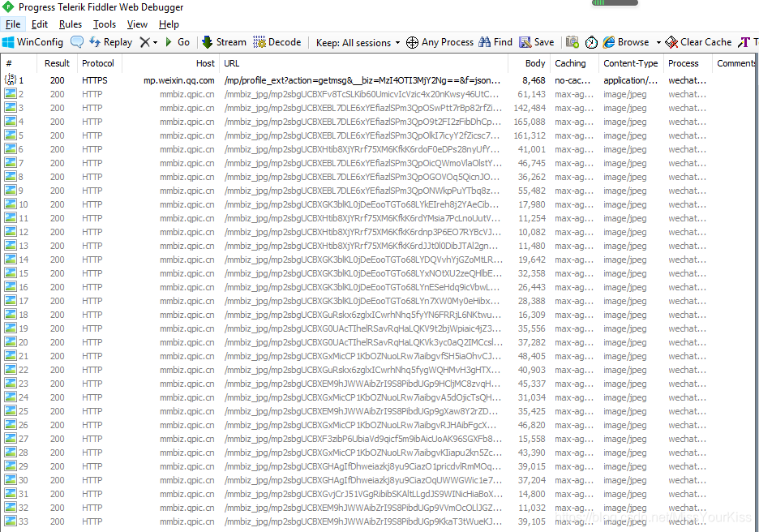This screenshot has height=532, width=759.
Task: Select the image icon of session 21
Action: point(11,355)
